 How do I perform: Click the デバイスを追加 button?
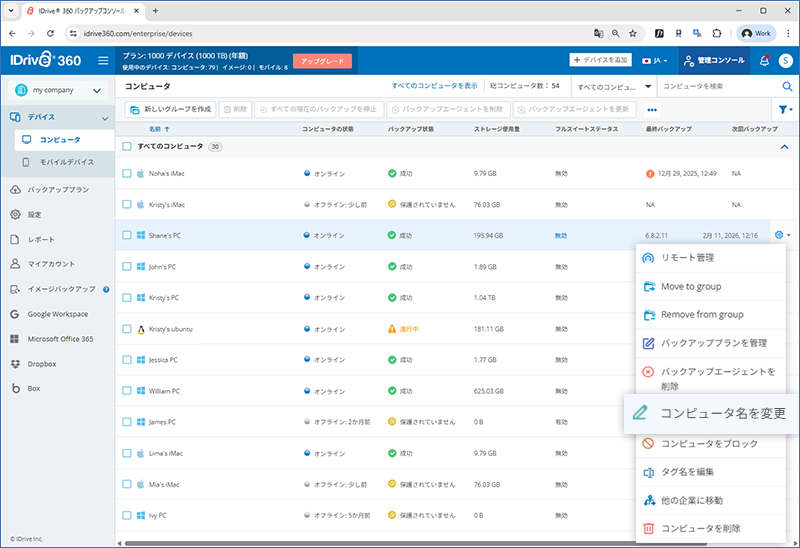coord(600,61)
